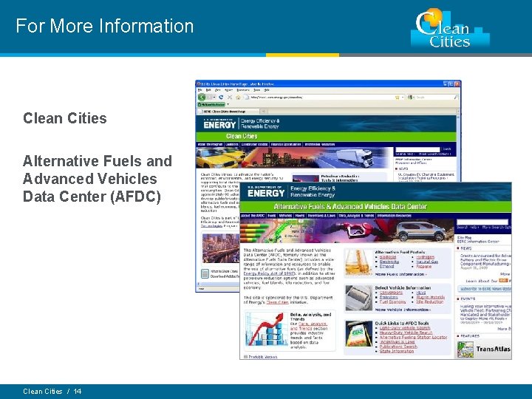Open Incentives & Laws nav tab
Screen dimensions: 532x399
coord(321,216)
